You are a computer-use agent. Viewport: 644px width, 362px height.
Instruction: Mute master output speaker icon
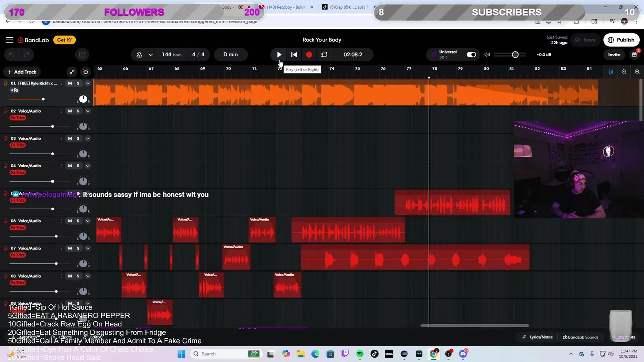pos(487,54)
